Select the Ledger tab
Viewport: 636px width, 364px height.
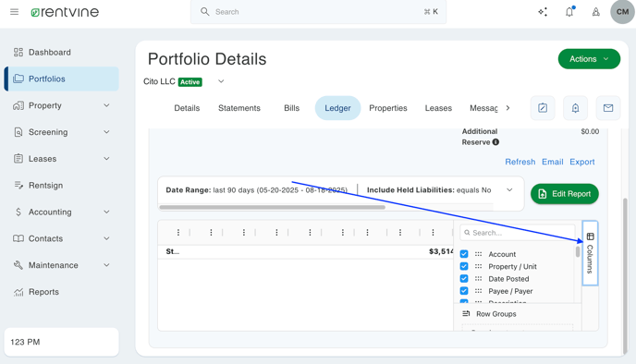tap(337, 108)
